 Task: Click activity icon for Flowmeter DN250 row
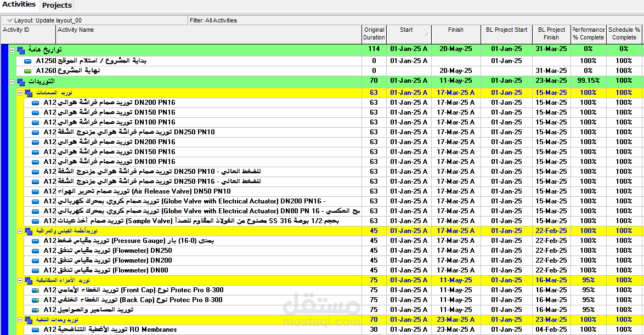[x=36, y=251]
